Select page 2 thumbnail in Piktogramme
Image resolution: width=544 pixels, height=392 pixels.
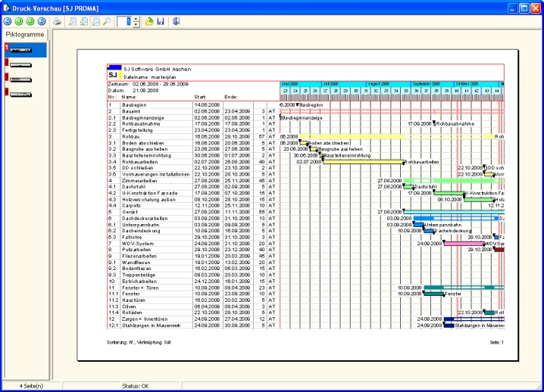[21, 65]
